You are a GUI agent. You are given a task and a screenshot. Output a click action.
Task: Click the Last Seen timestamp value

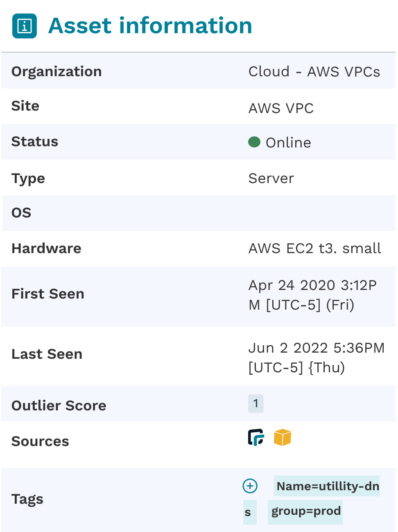tap(317, 358)
